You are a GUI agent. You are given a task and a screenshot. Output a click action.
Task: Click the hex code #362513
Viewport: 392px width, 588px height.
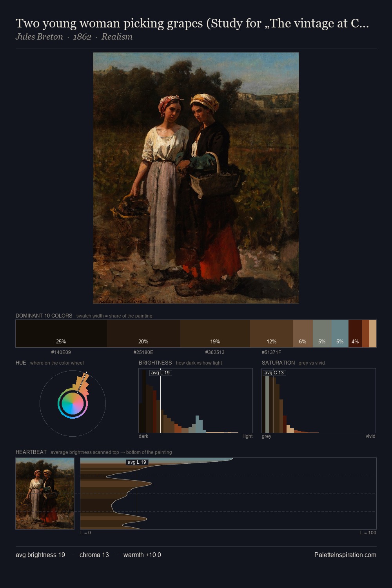point(215,352)
